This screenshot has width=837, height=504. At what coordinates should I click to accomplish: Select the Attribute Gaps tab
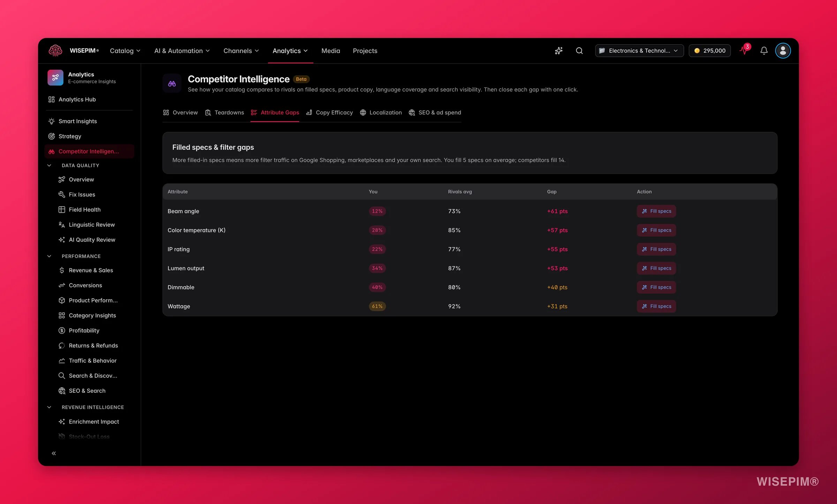(x=275, y=112)
